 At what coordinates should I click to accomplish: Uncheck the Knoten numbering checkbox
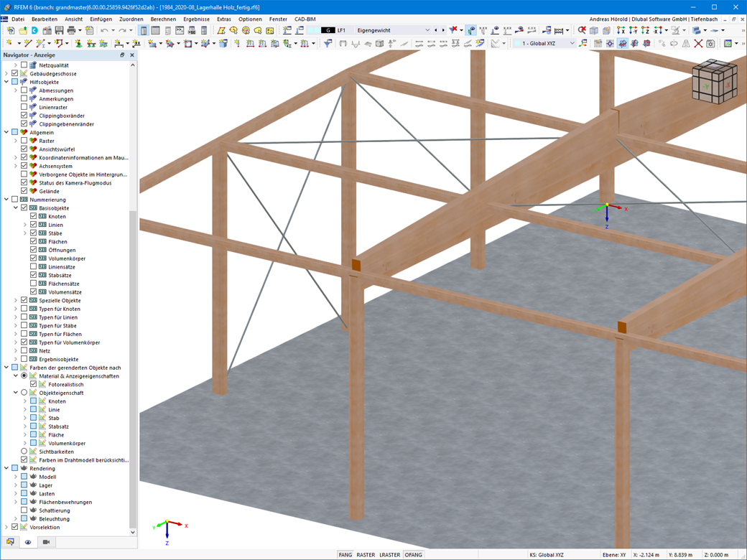click(34, 216)
